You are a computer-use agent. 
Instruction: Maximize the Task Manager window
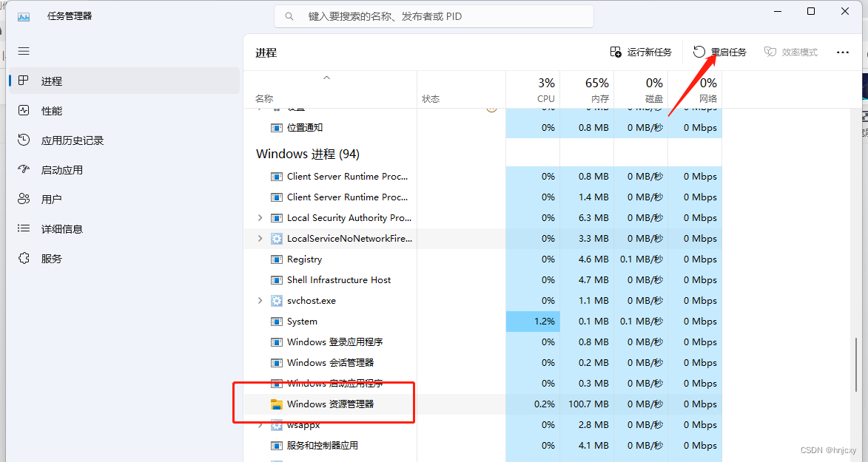point(811,12)
